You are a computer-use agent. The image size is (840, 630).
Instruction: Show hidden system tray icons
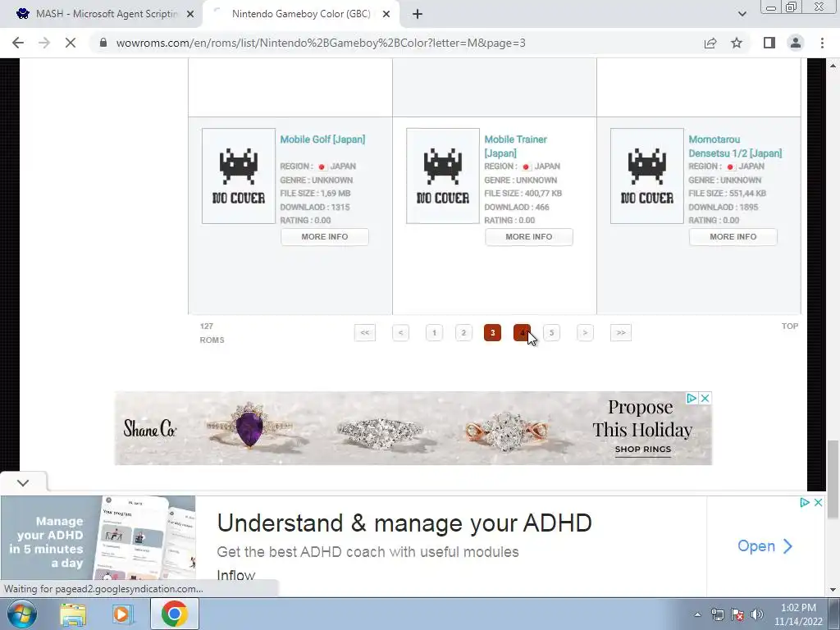click(x=697, y=614)
